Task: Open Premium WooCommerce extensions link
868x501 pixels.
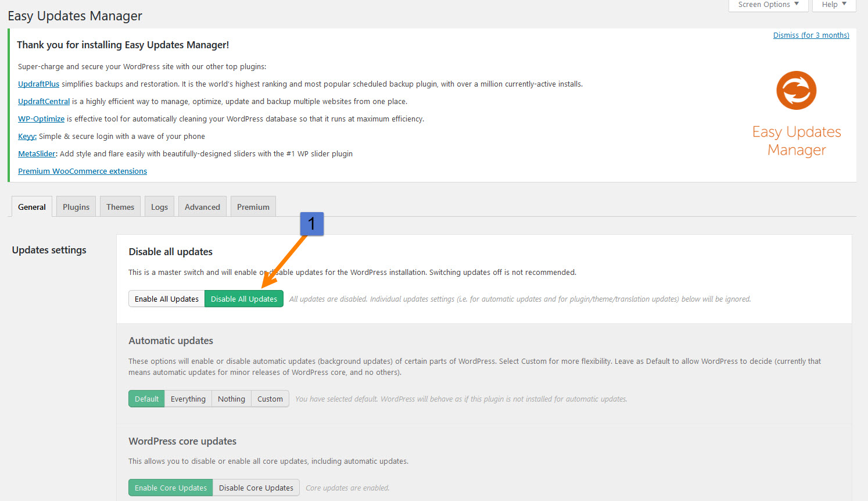Action: click(x=83, y=171)
